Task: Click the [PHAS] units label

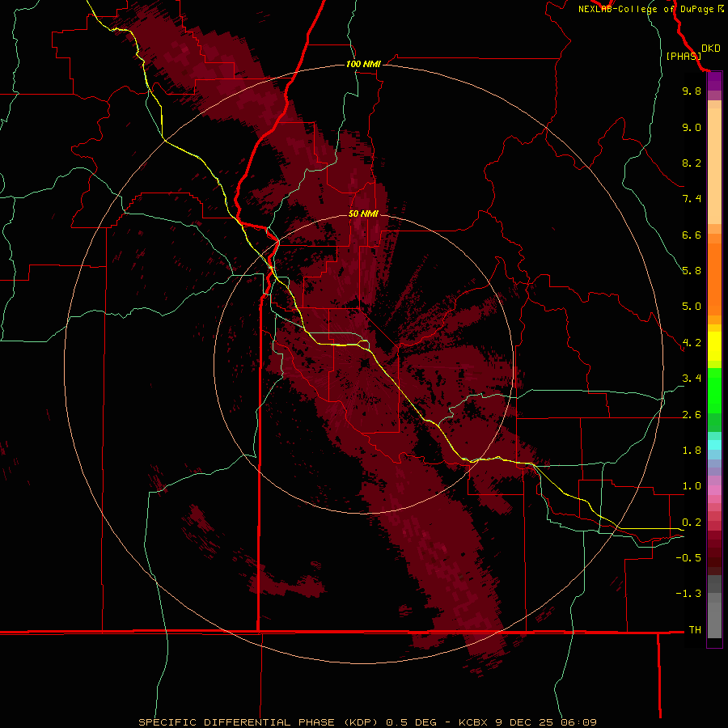Action: 684,56
